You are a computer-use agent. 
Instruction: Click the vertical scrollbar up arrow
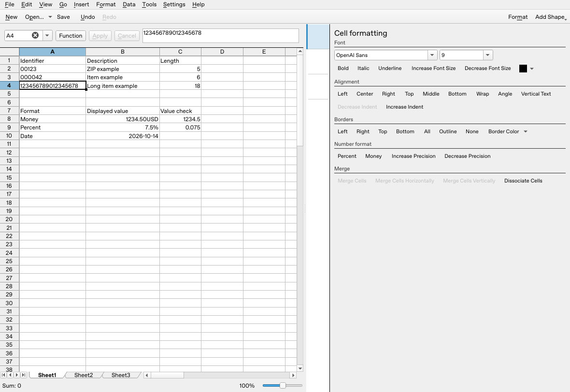(x=300, y=52)
